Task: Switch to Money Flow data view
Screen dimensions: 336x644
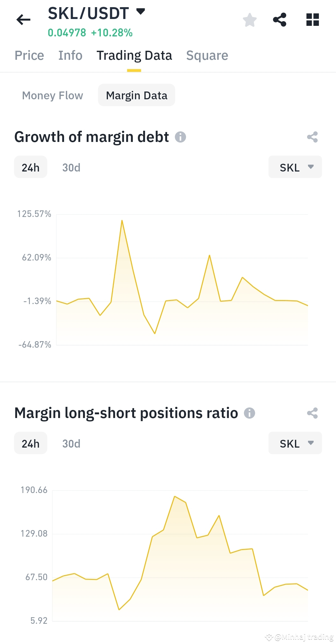Action: tap(52, 95)
